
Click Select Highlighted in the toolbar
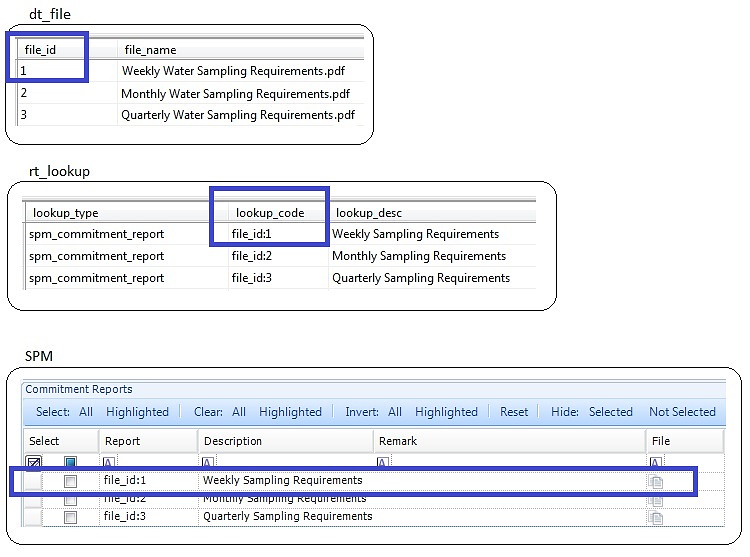[x=137, y=412]
